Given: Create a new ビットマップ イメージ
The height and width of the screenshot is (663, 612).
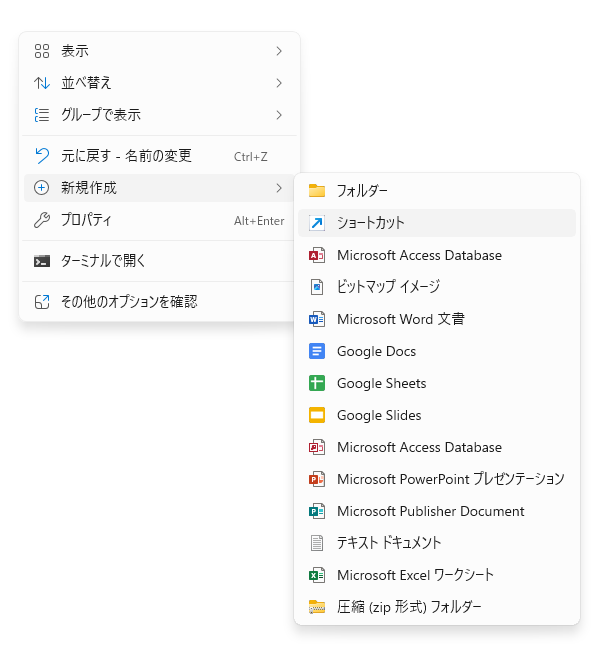Looking at the screenshot, I should point(388,287).
